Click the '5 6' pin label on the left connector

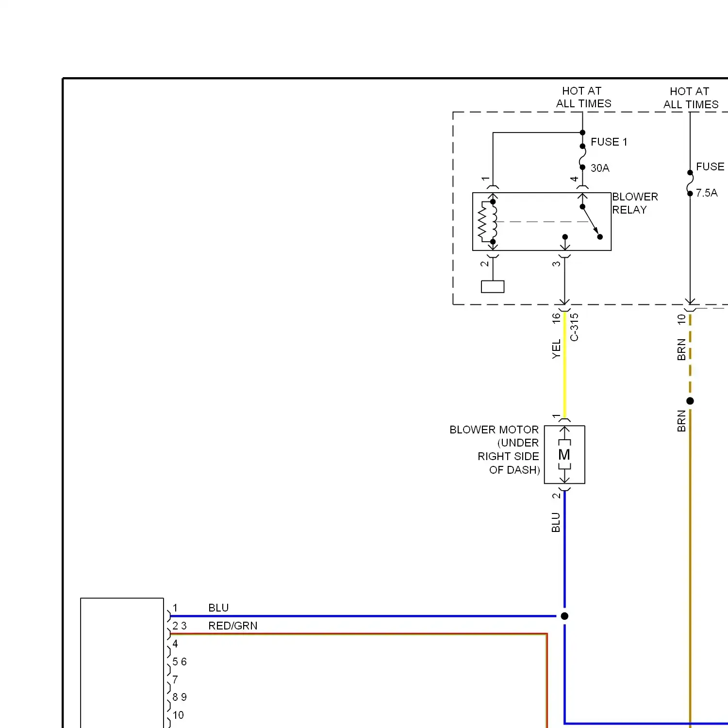(180, 662)
